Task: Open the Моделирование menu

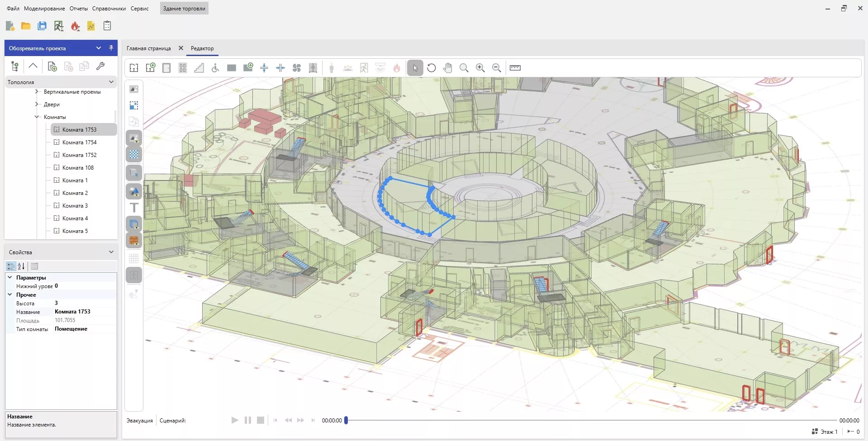Action: 44,9
